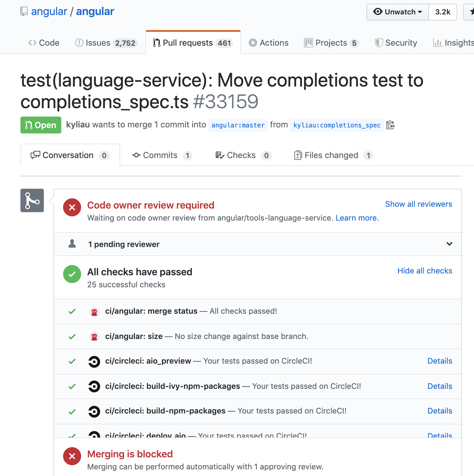The height and width of the screenshot is (476, 474).
Task: Click the 'Code owner review required' heading
Action: 151,205
